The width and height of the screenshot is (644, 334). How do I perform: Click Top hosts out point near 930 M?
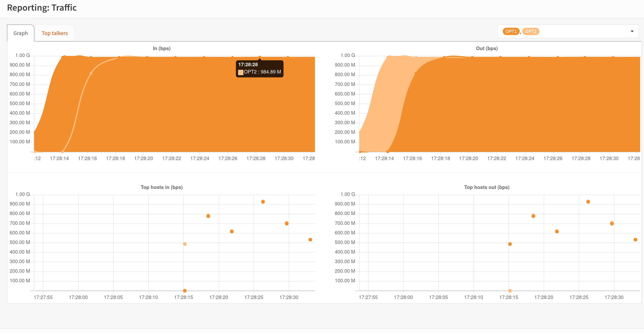(588, 202)
